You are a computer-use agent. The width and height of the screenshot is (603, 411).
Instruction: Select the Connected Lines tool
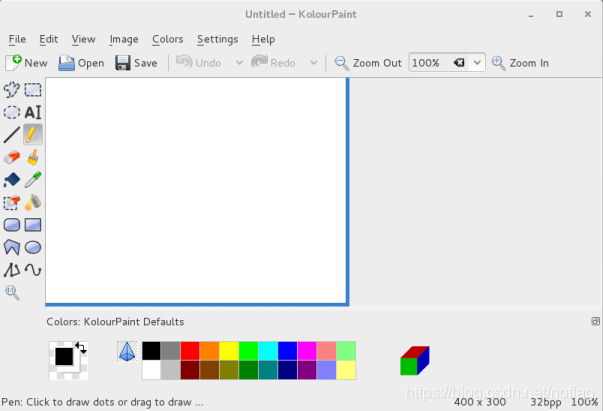coord(12,270)
